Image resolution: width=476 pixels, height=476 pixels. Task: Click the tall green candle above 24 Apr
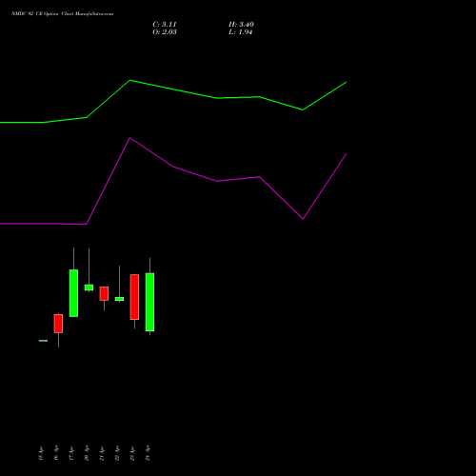click(x=149, y=302)
